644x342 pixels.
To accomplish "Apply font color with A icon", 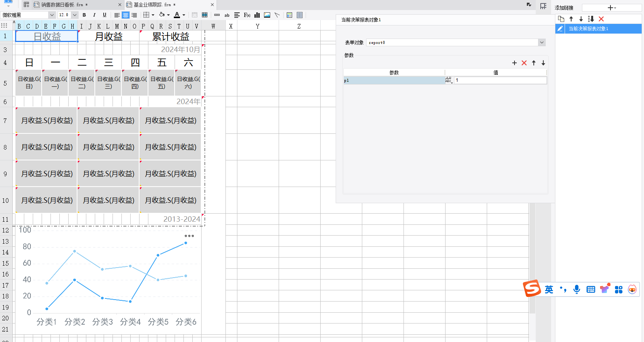I will 177,15.
